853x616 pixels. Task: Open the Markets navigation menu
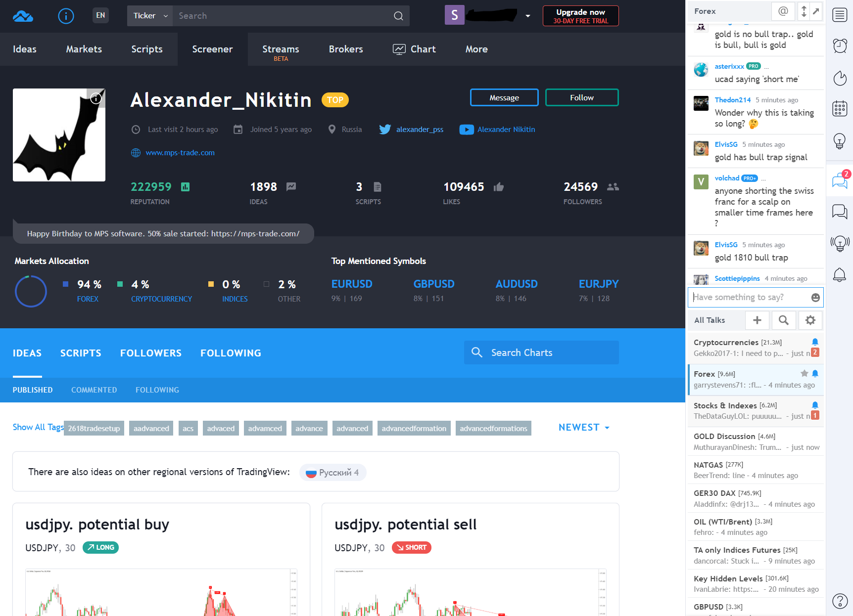84,49
